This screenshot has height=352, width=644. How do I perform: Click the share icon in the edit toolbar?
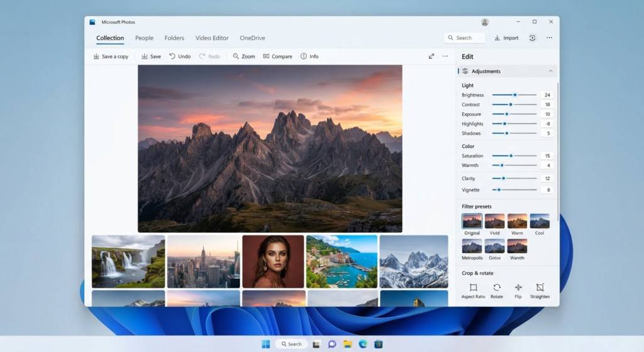click(431, 56)
